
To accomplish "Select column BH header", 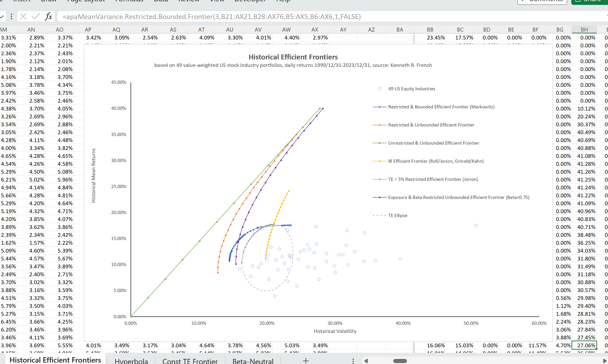I will point(584,30).
